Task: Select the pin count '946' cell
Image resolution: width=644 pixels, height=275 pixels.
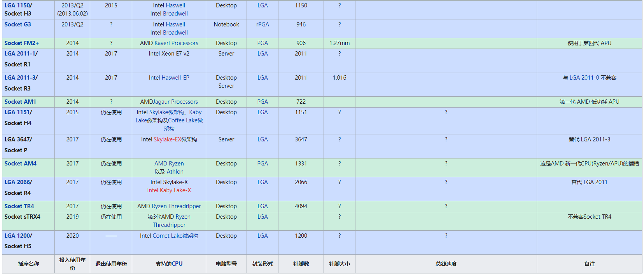Action: pos(301,28)
